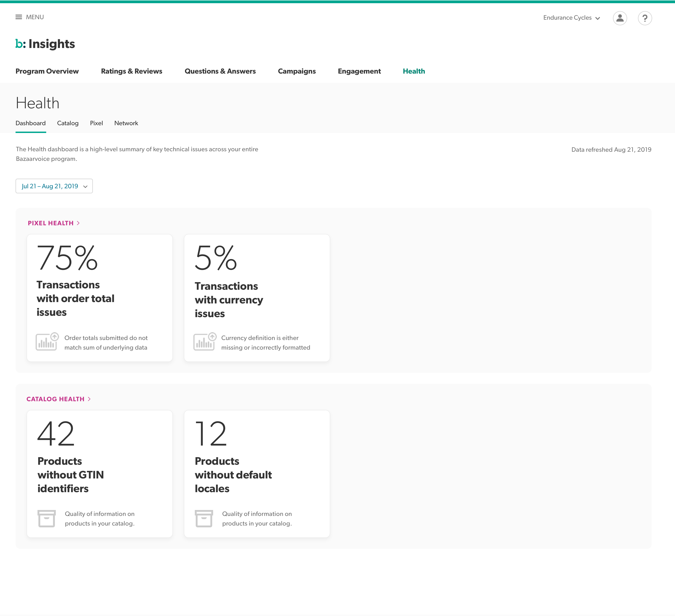Click archive box icon in GTIN card
Screen dimensions: 675x616
pyautogui.click(x=47, y=518)
